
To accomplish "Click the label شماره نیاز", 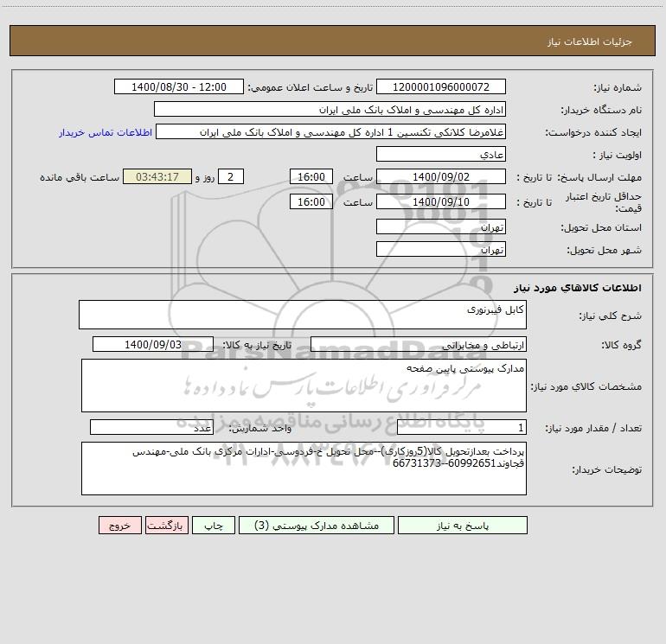I will pos(618,87).
